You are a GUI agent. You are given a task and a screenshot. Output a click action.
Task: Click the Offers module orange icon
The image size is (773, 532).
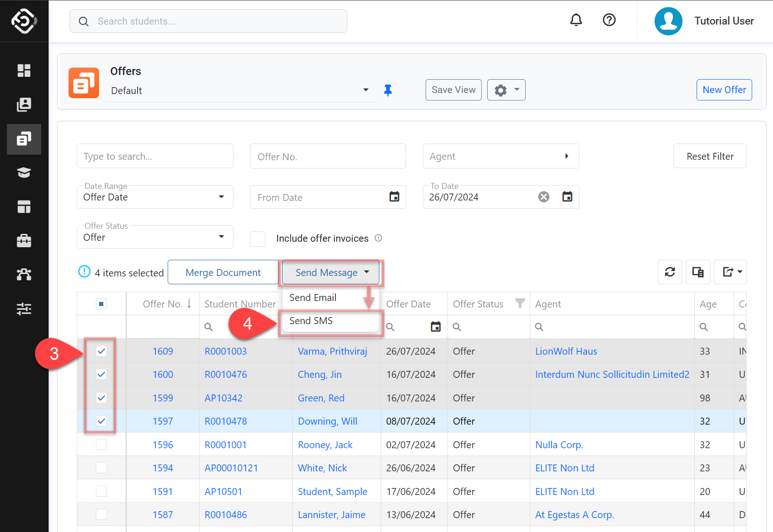pyautogui.click(x=84, y=83)
